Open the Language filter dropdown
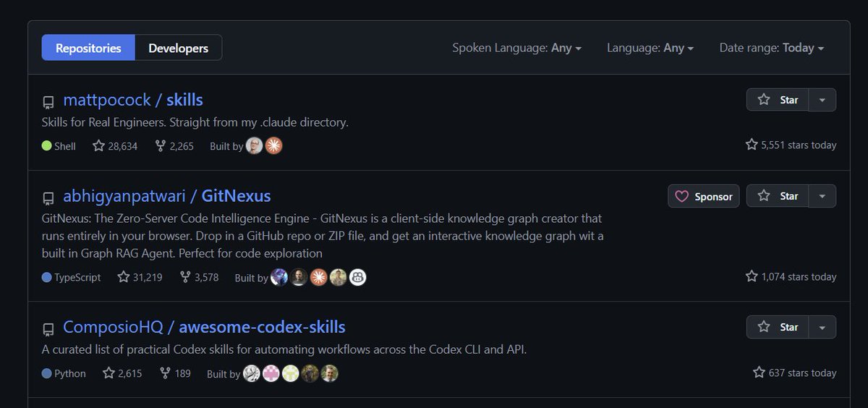 tap(650, 48)
